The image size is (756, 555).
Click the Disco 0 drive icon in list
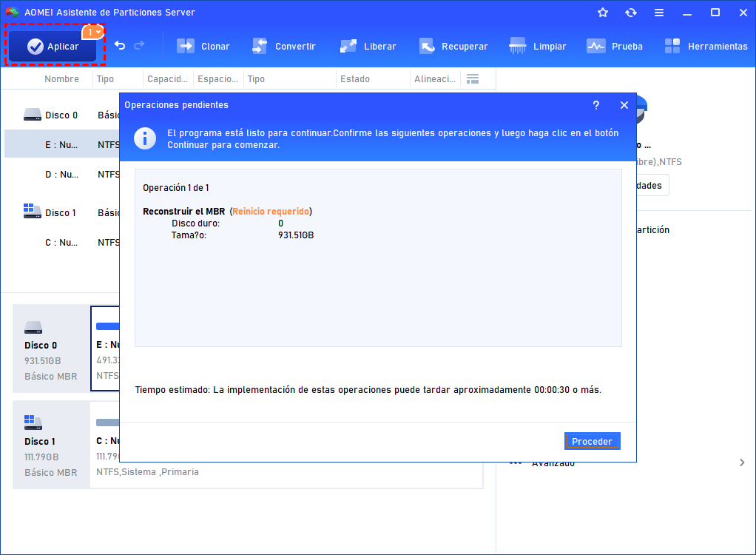[33, 115]
